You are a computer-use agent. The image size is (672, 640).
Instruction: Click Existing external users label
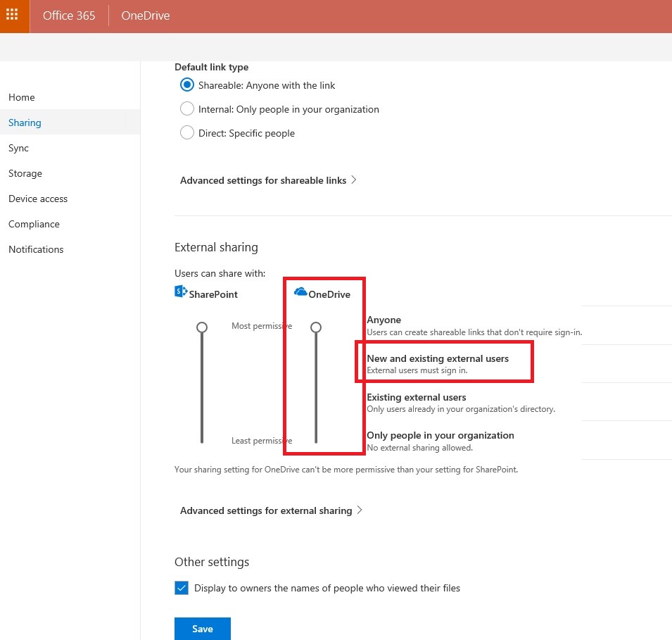pyautogui.click(x=417, y=397)
